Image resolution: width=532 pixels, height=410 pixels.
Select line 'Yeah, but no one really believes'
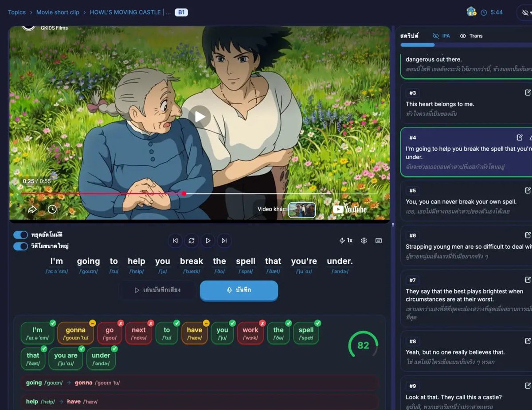coord(466,351)
